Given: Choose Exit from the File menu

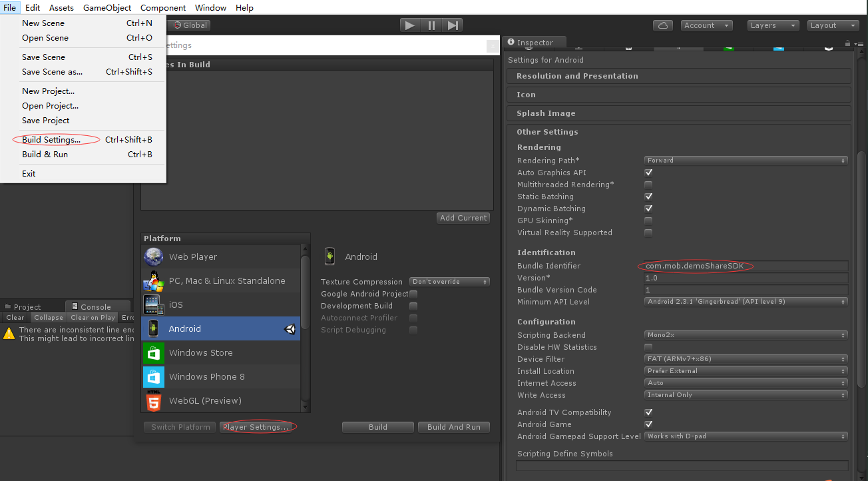Looking at the screenshot, I should pos(83,174).
